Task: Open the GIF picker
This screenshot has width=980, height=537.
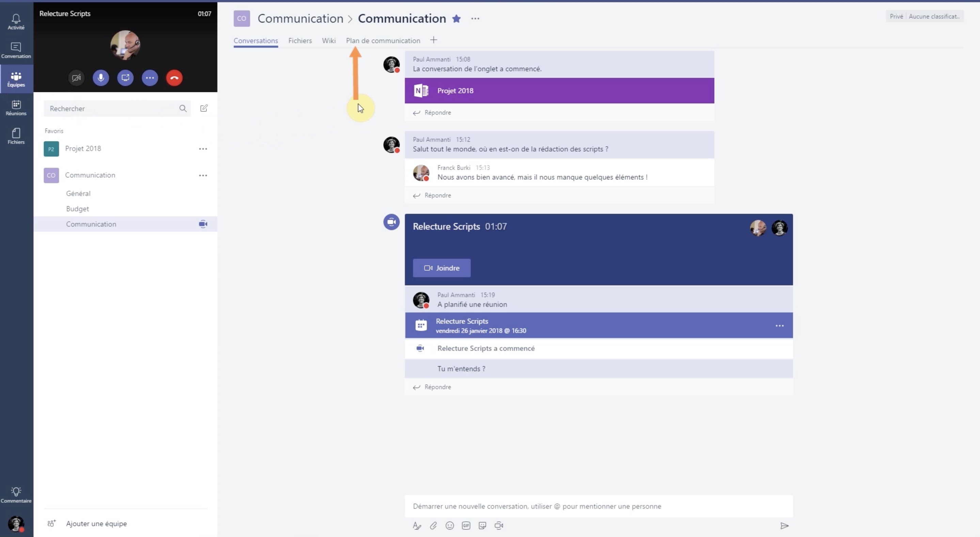Action: tap(466, 525)
